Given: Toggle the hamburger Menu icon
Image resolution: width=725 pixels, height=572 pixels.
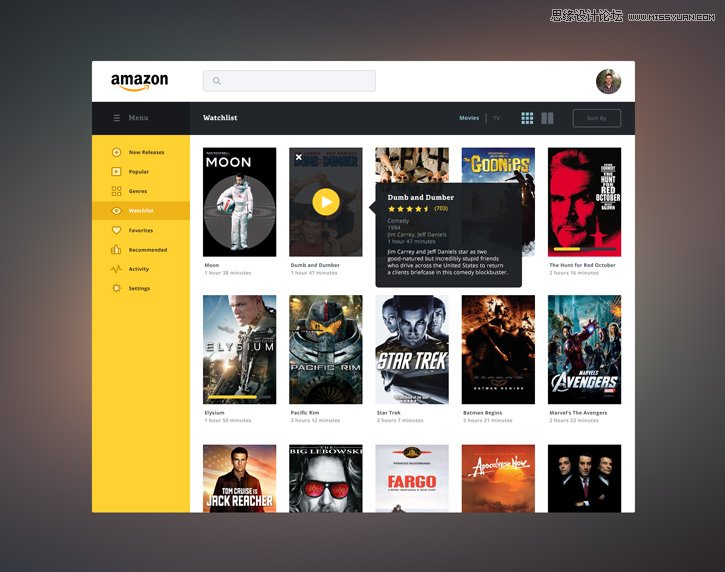Looking at the screenshot, I should (117, 118).
